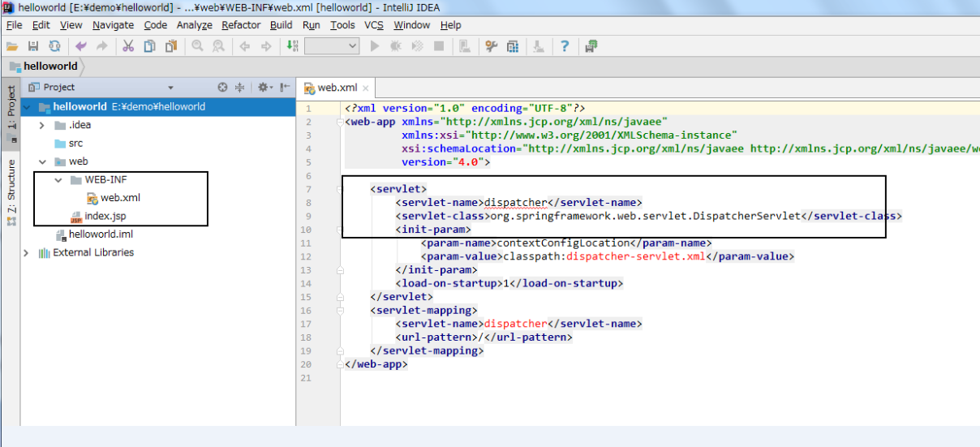980x447 pixels.
Task: Click the DispatcherServlet class name text
Action: [x=643, y=216]
